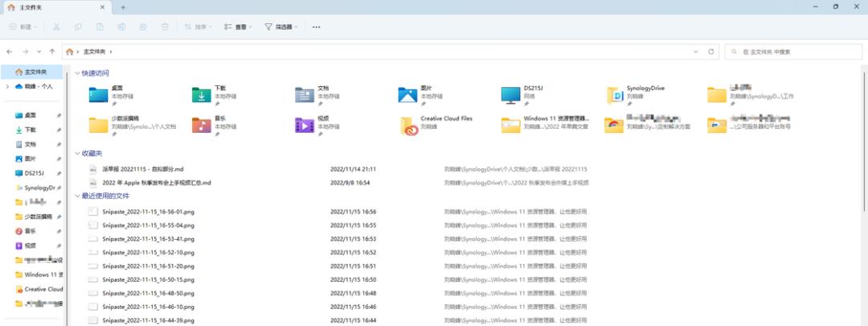Click the Downloads (下载) folder icon
The width and height of the screenshot is (868, 326).
click(x=202, y=95)
